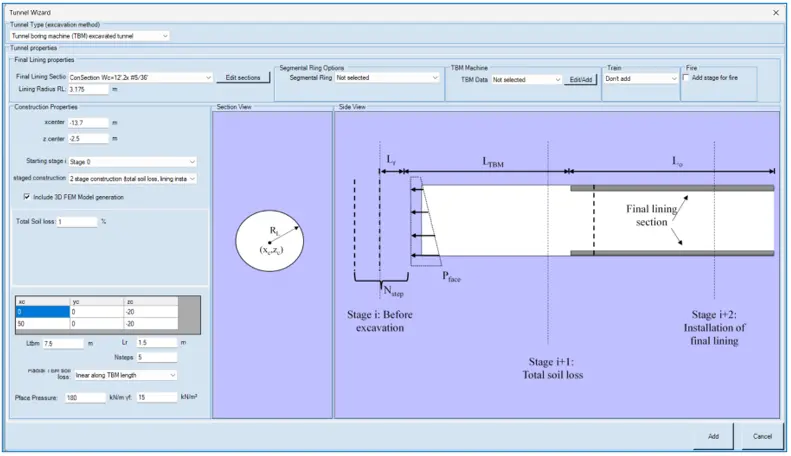Viewport: 791px width, 456px height.
Task: Select the xc cell with value 50
Action: [x=43, y=323]
